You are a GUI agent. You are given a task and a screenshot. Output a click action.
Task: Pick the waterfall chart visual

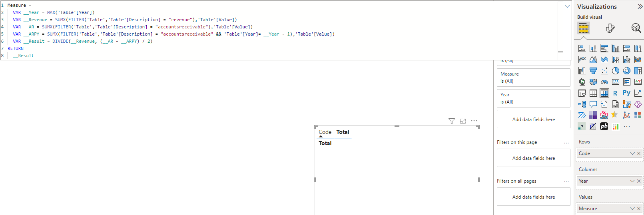(582, 71)
